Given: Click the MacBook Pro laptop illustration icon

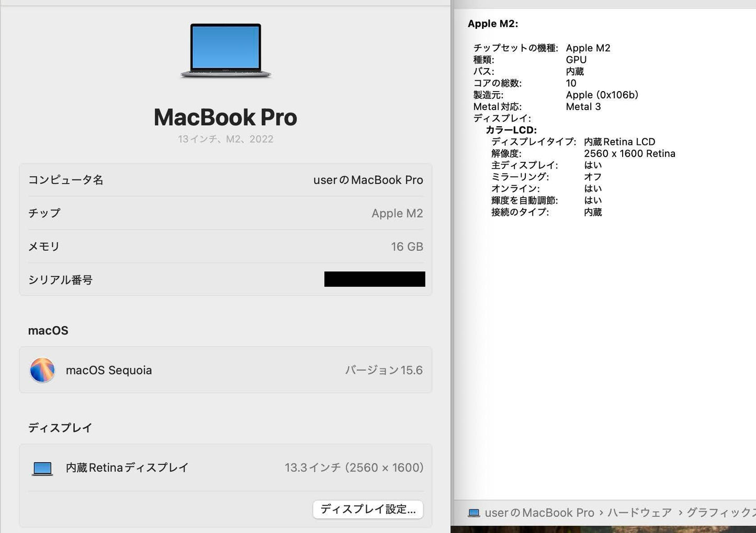Looking at the screenshot, I should tap(225, 50).
